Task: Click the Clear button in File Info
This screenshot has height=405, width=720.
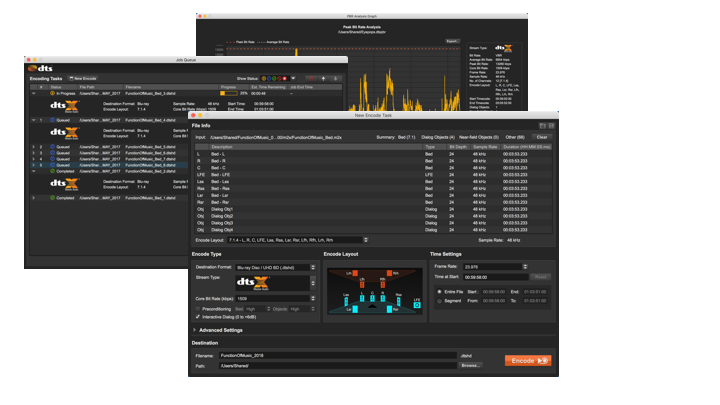Action: (x=541, y=137)
